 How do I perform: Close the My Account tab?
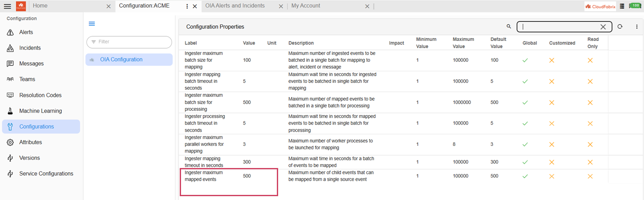point(368,6)
